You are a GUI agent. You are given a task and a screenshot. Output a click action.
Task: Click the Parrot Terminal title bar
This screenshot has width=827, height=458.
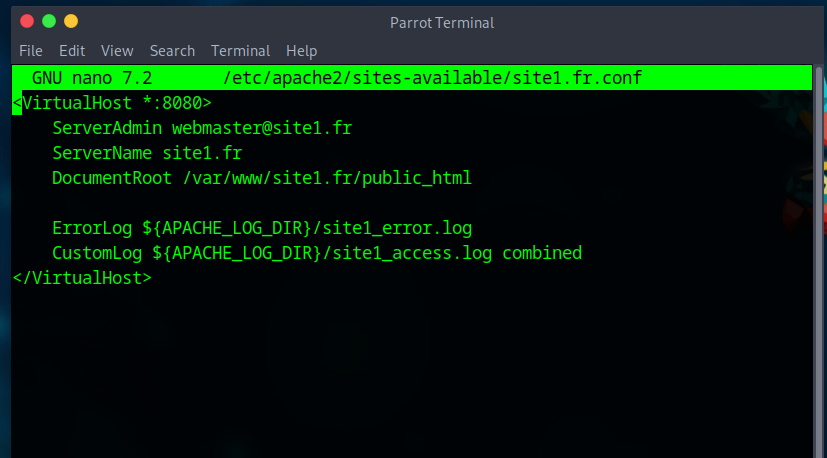[x=442, y=23]
